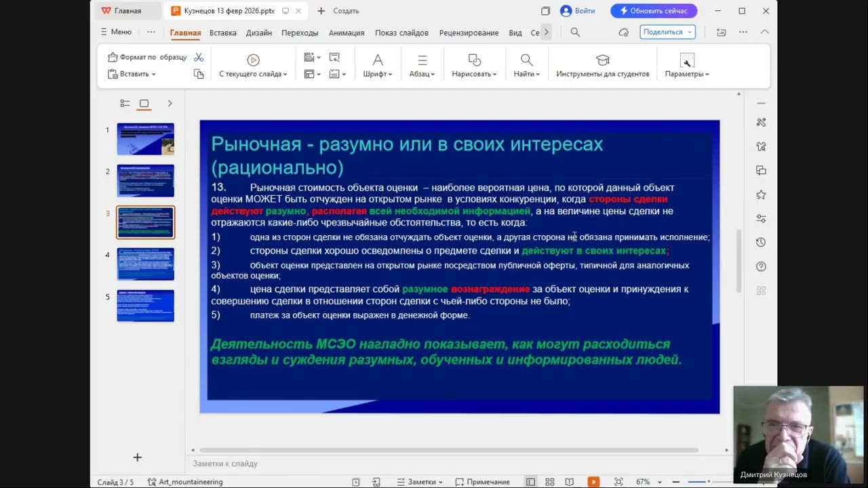The height and width of the screenshot is (488, 868).
Task: Click the Parameters settings icon
Action: coord(687,60)
